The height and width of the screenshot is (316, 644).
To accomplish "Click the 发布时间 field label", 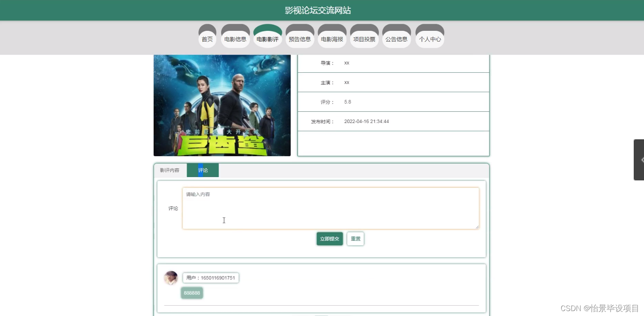I will tap(323, 122).
